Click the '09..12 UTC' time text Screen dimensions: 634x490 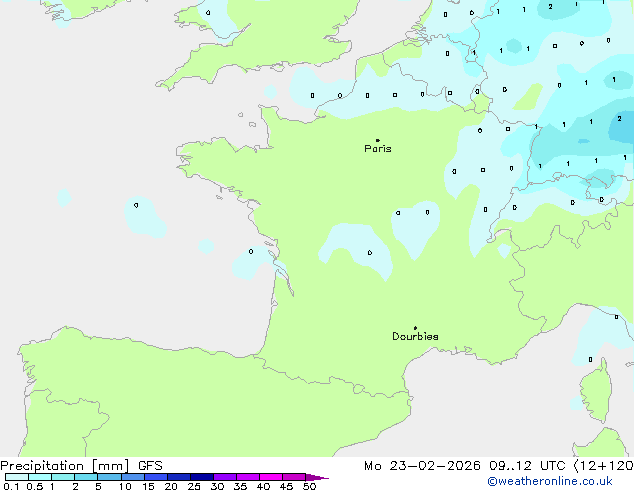click(527, 466)
